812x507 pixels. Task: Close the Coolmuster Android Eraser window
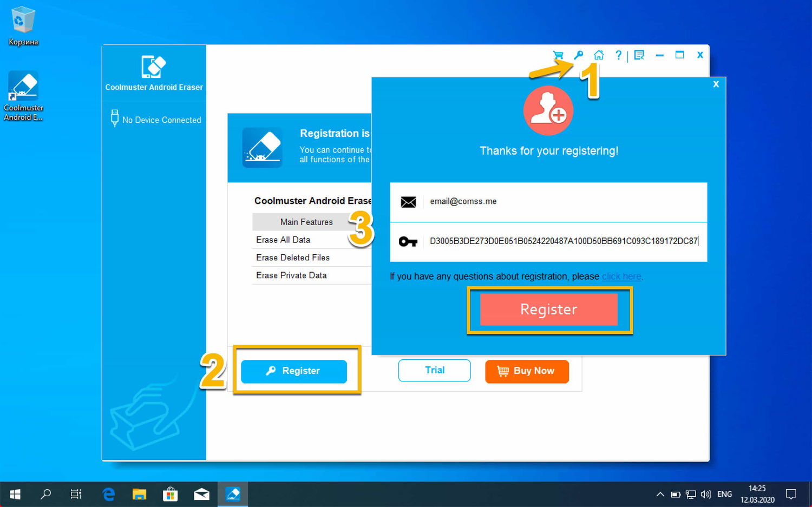700,55
